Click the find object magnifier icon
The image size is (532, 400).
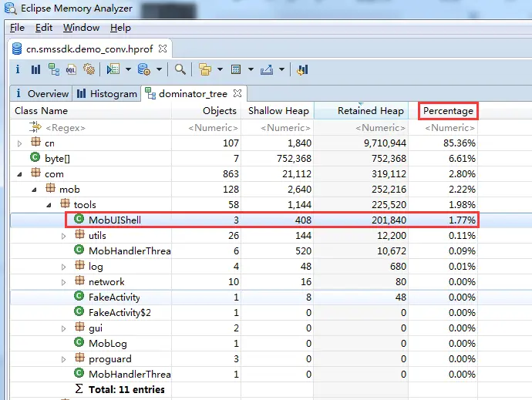180,69
